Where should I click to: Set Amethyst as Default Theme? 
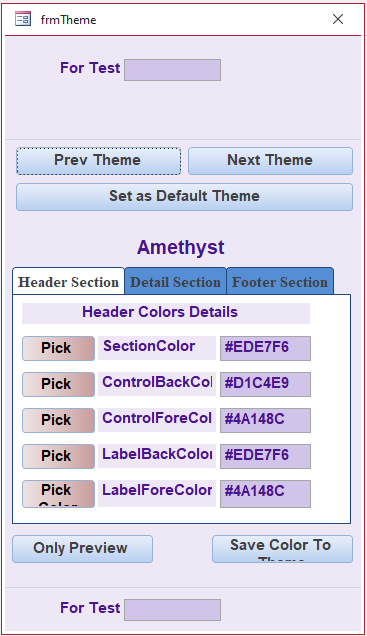tap(185, 197)
